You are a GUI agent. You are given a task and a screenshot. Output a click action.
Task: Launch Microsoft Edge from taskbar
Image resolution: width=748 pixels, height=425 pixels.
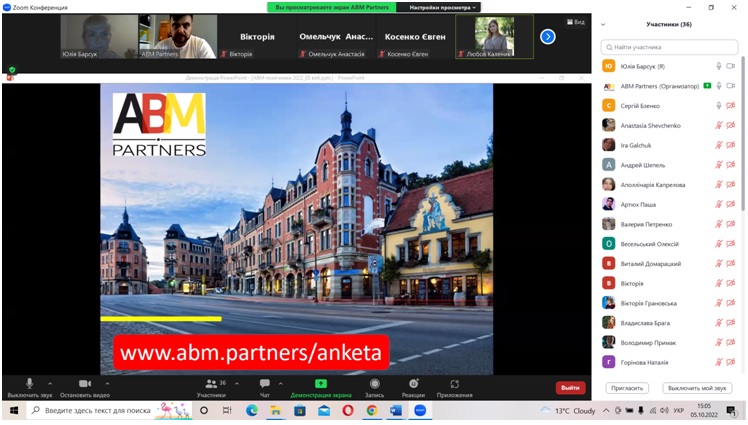252,410
